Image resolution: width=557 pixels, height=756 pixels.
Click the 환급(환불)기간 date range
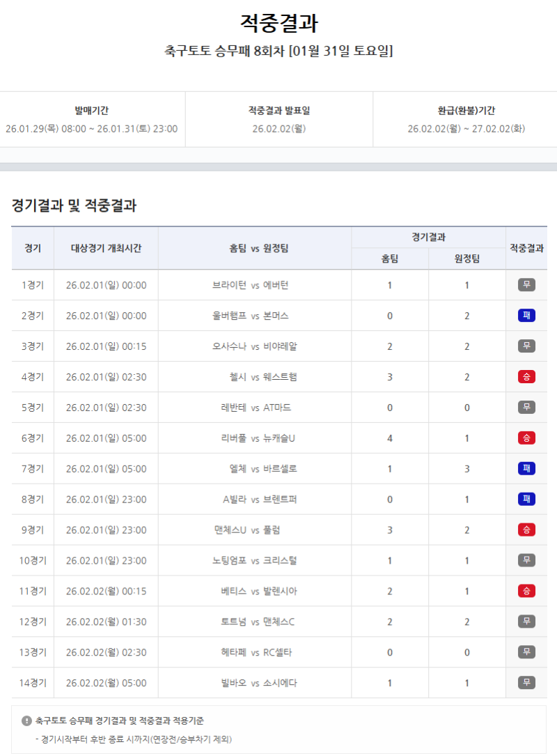[466, 129]
